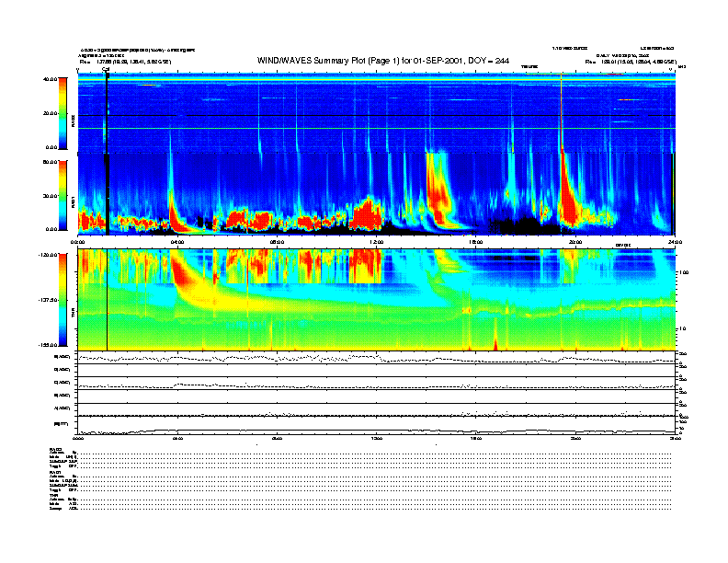Click the large red burst near 14:00 in RAD1

click(438, 190)
